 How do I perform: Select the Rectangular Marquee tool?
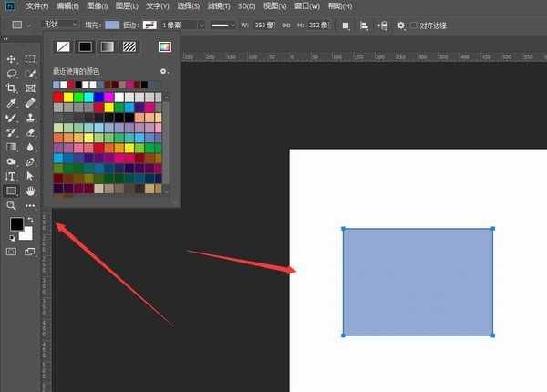(x=30, y=58)
